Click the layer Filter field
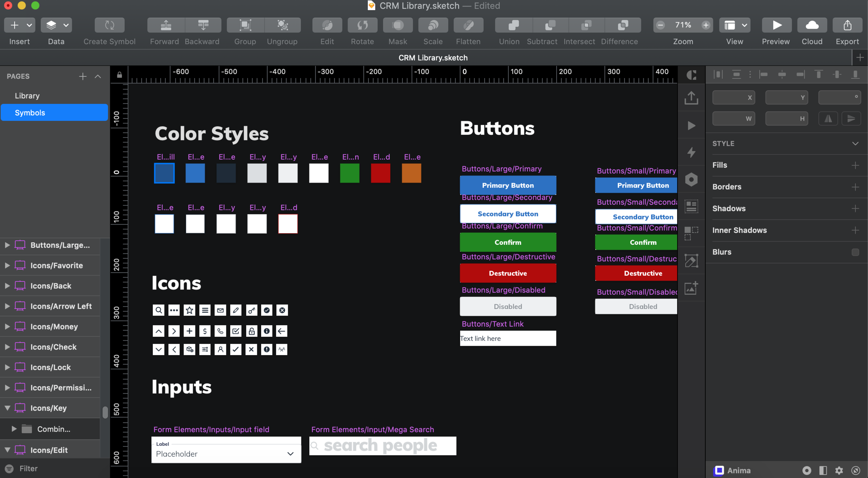The image size is (868, 478). (x=55, y=468)
